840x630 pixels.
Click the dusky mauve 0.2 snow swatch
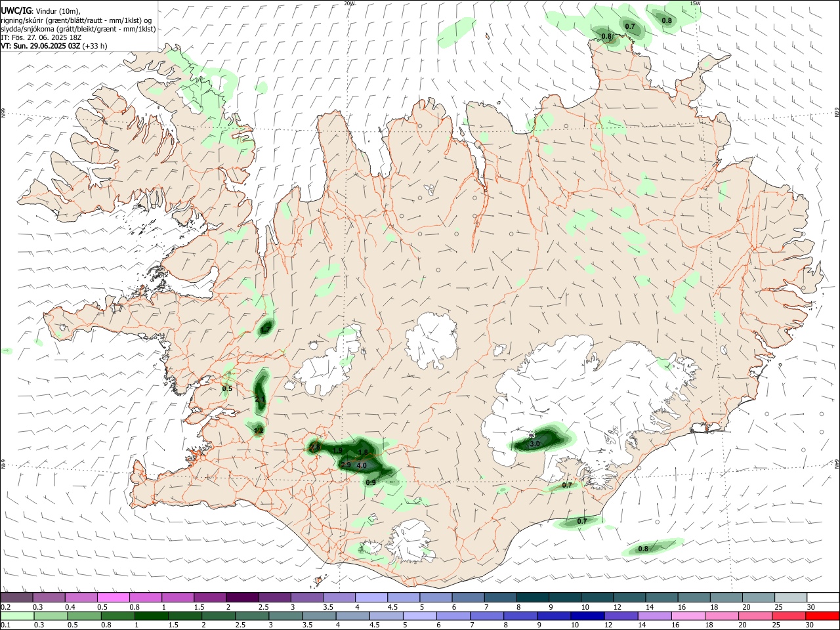pos(16,597)
